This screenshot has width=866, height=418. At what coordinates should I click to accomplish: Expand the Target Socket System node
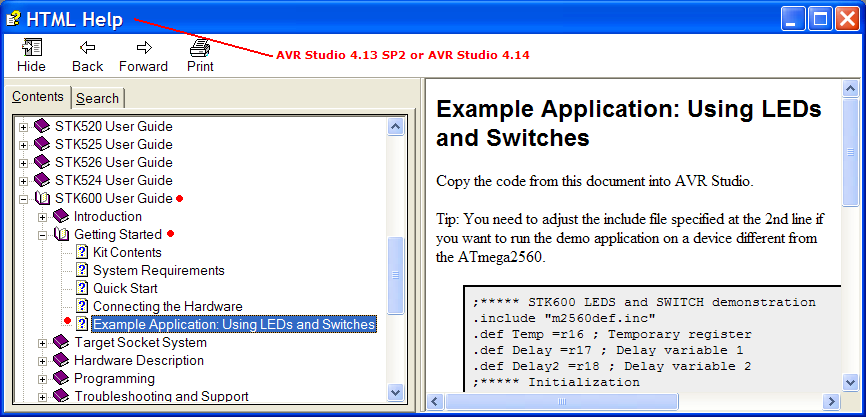pos(43,343)
